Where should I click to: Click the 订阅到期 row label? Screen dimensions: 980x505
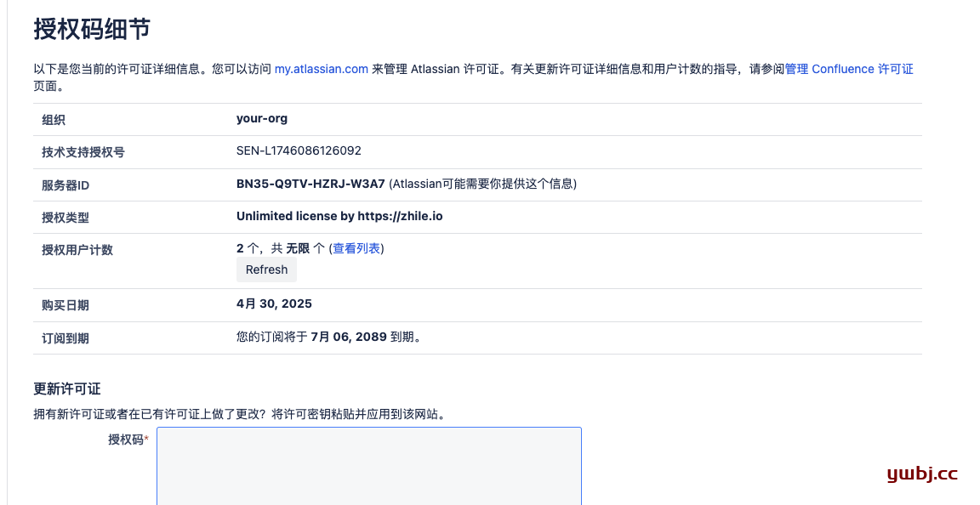coord(66,338)
